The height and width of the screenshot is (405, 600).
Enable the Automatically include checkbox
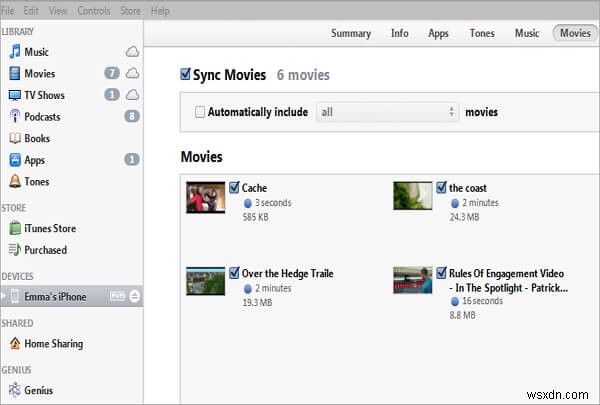click(x=200, y=112)
